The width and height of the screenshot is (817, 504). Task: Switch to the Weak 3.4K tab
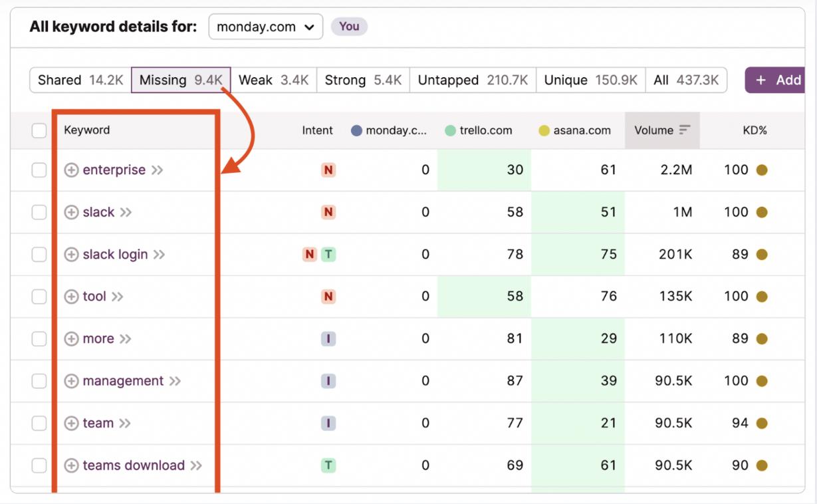click(x=273, y=80)
